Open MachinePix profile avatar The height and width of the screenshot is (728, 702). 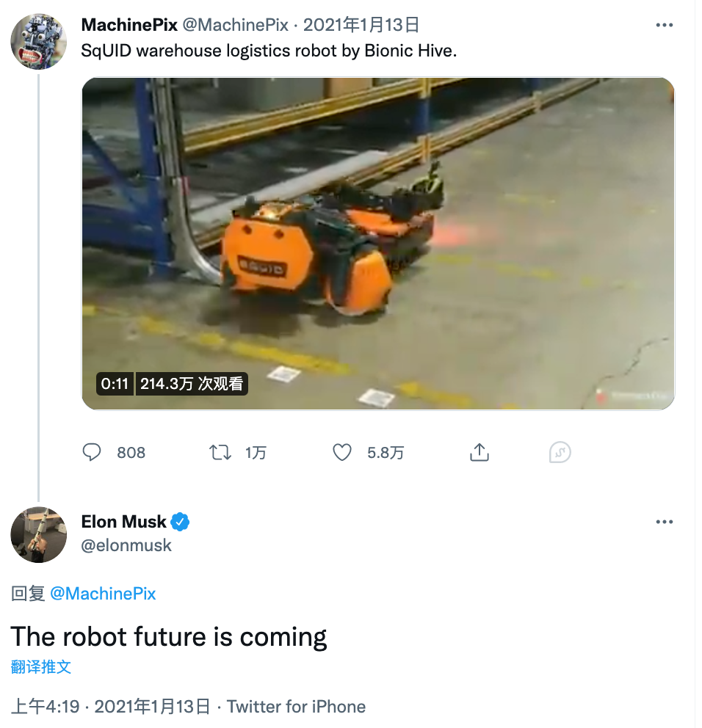[x=39, y=41]
